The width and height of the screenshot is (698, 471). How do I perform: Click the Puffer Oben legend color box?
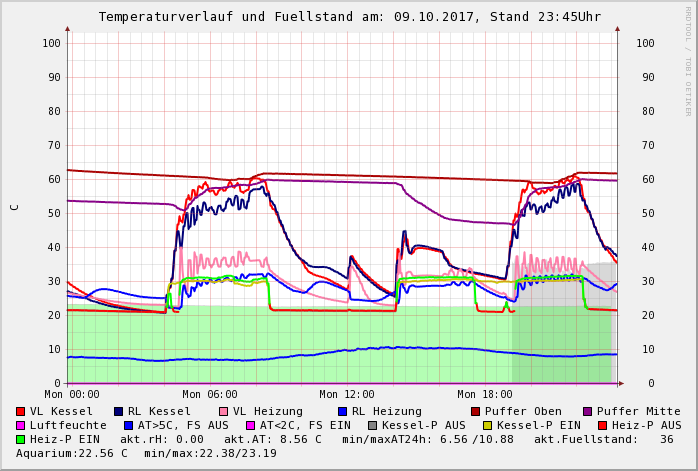click(x=474, y=411)
